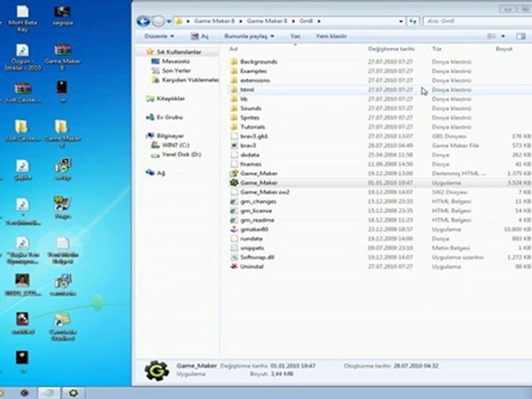Open Son Yerler in the navigation pane

[176, 70]
